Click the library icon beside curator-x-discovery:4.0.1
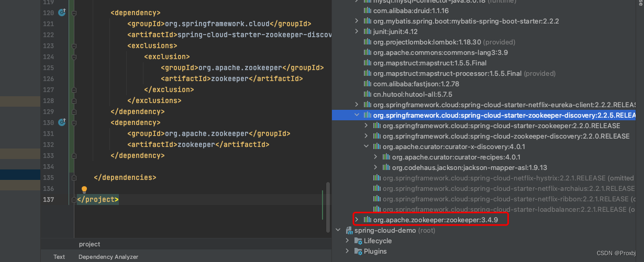The width and height of the screenshot is (644, 262). [x=377, y=146]
